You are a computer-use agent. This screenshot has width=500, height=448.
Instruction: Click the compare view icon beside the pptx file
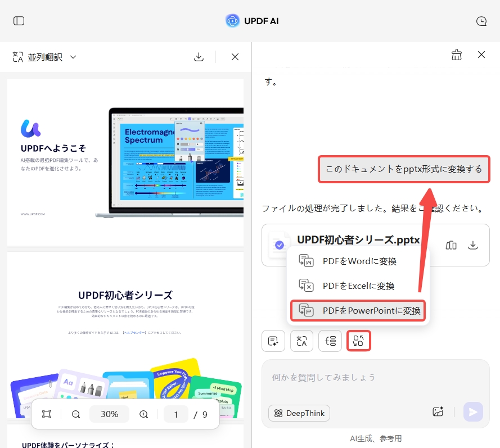pyautogui.click(x=451, y=245)
